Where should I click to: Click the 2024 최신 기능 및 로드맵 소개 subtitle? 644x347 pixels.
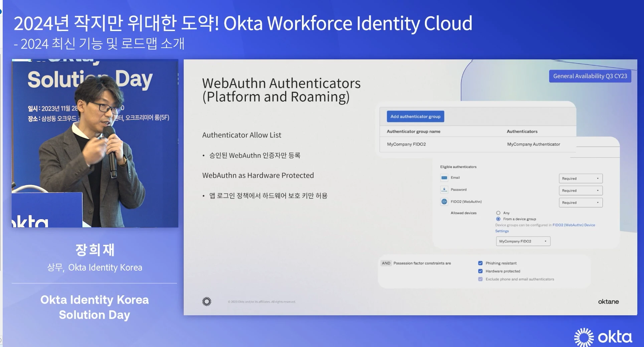click(x=99, y=44)
